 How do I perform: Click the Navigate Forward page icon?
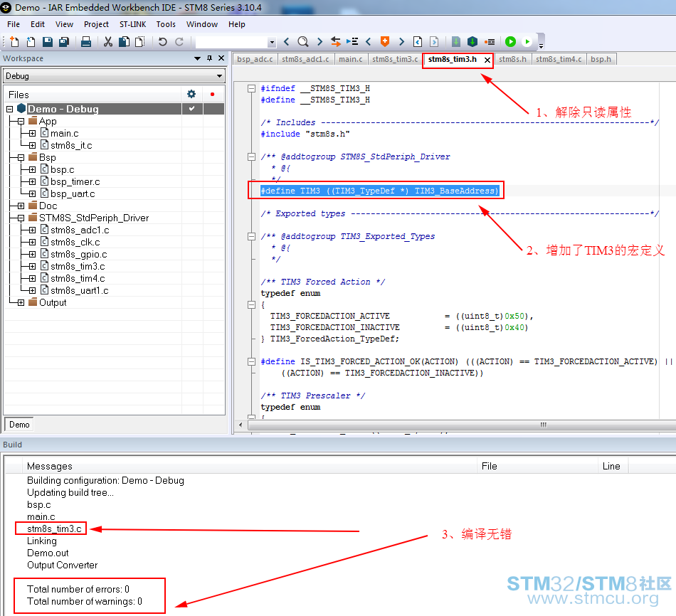pos(434,41)
